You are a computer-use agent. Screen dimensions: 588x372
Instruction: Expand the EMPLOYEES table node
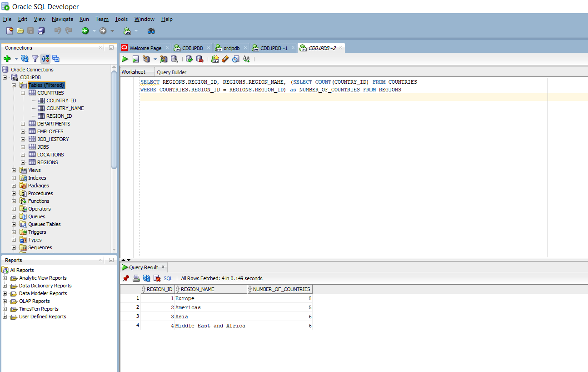point(23,131)
